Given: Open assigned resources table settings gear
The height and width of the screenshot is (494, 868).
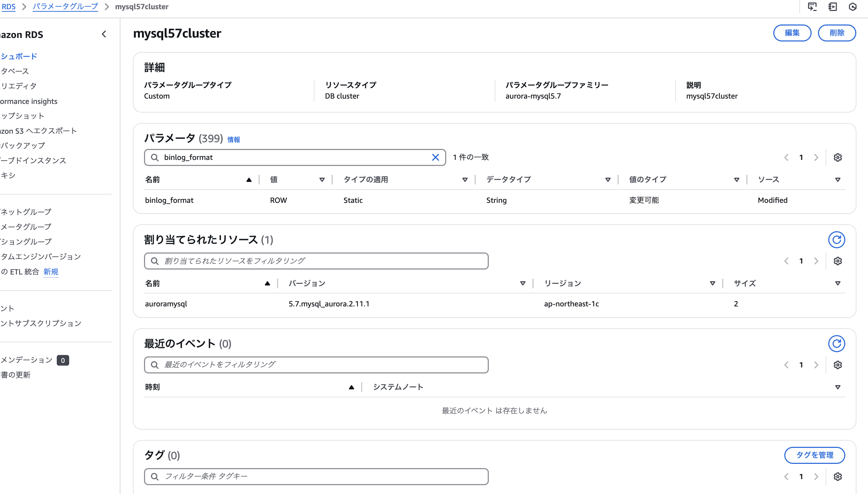Looking at the screenshot, I should [837, 261].
